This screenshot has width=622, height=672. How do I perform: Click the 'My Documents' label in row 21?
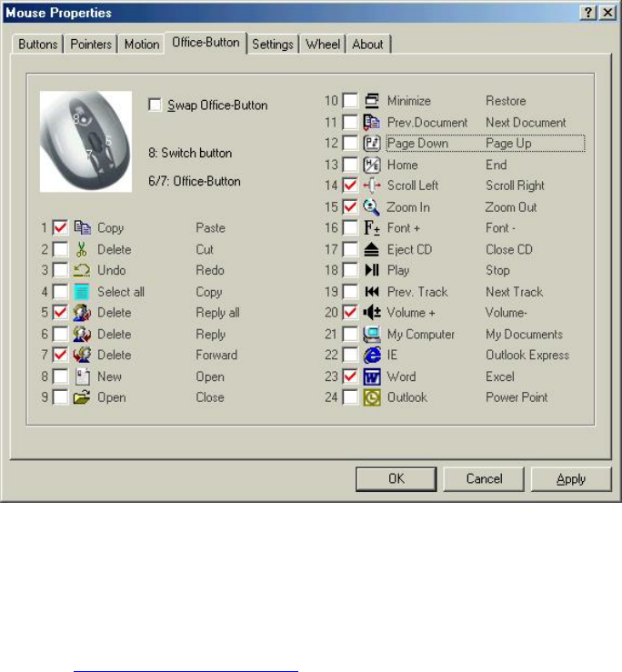pos(524,334)
